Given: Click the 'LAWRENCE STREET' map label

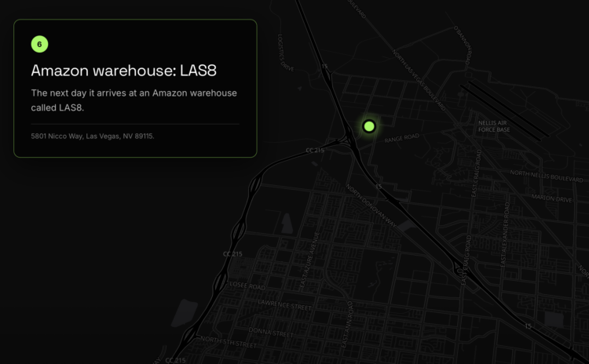Looking at the screenshot, I should [x=284, y=305].
